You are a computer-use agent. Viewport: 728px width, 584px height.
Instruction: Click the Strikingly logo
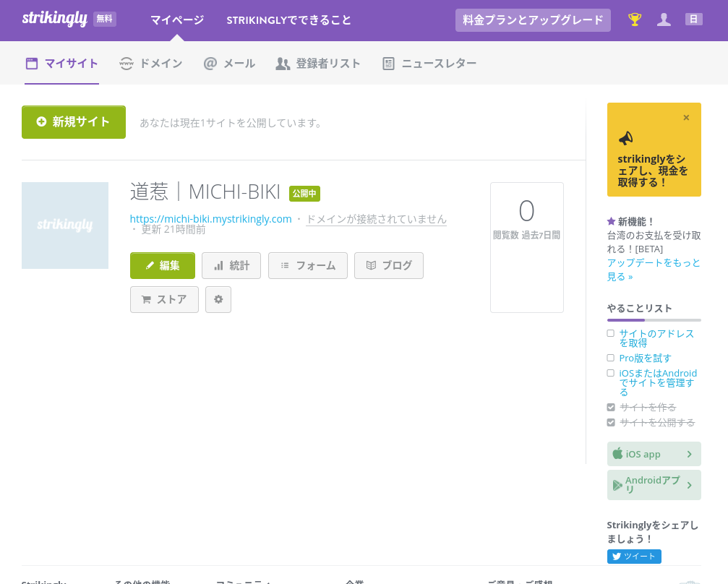(x=55, y=19)
